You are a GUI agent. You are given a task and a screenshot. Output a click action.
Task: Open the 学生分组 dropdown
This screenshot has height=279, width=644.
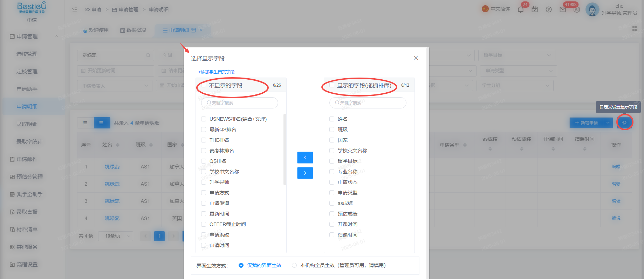[515, 86]
